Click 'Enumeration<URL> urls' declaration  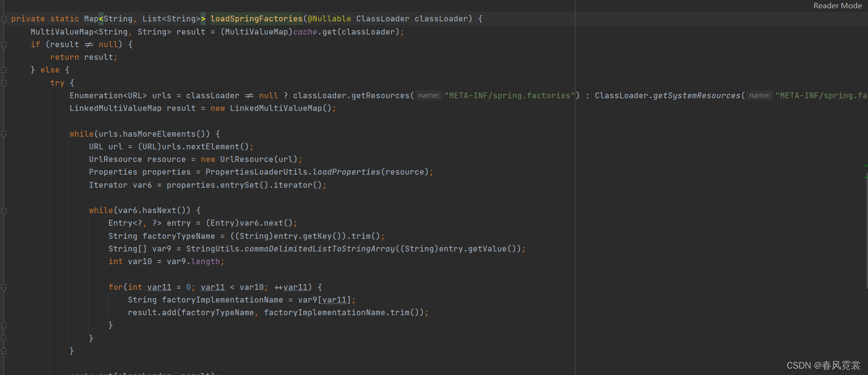[x=121, y=96]
